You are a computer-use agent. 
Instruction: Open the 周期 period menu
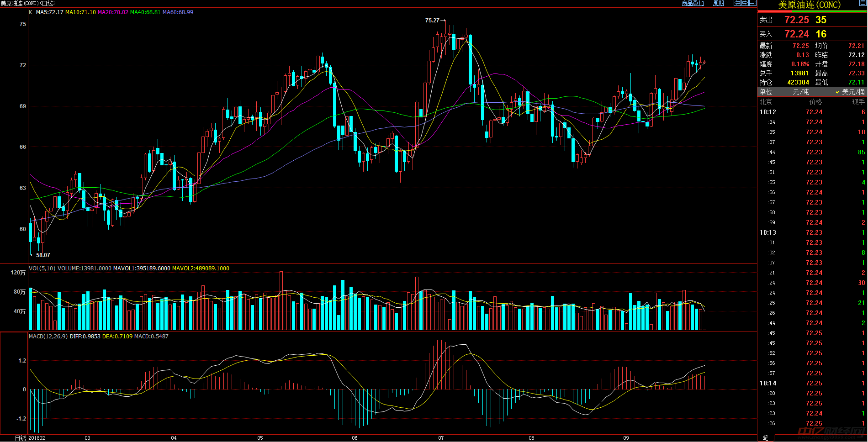[x=719, y=3]
